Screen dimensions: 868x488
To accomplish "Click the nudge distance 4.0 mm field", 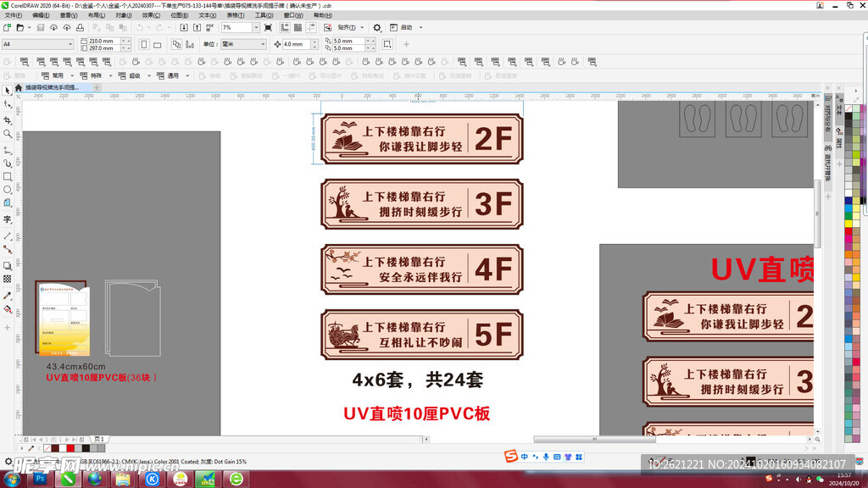I will (x=297, y=44).
